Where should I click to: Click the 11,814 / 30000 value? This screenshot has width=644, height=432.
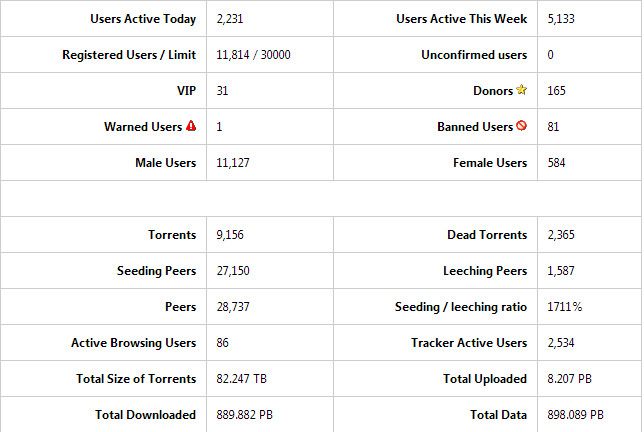point(253,55)
